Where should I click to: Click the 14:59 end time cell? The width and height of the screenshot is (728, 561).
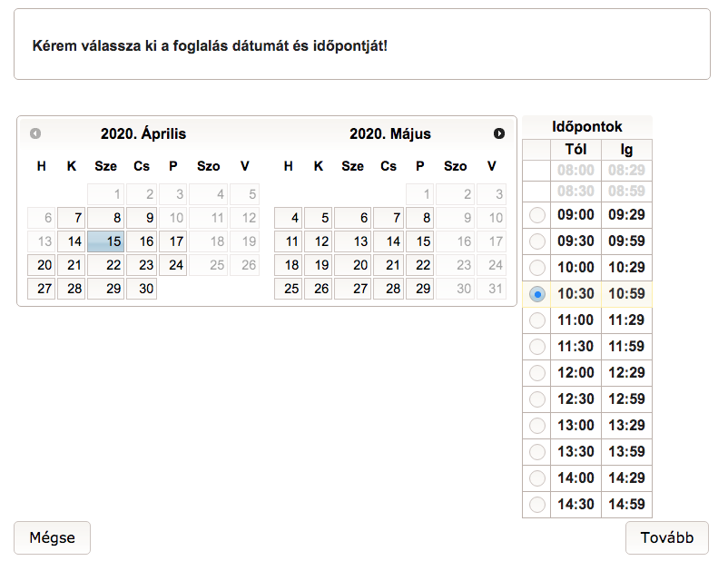coord(626,505)
